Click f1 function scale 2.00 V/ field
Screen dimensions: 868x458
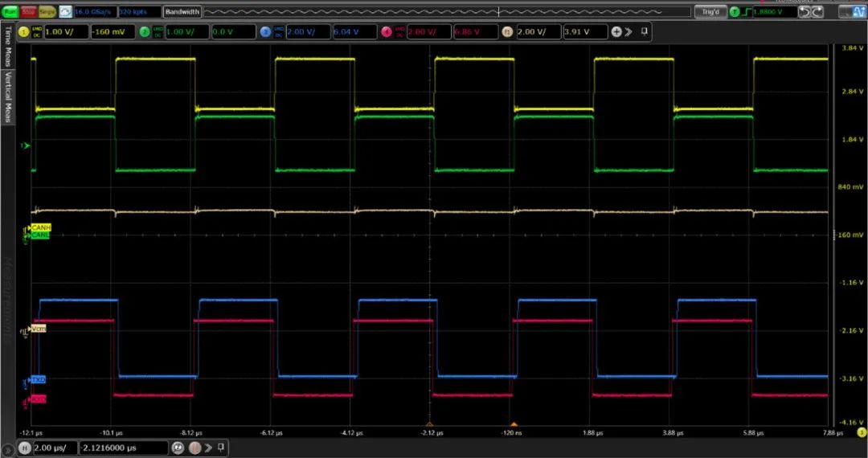pos(538,32)
